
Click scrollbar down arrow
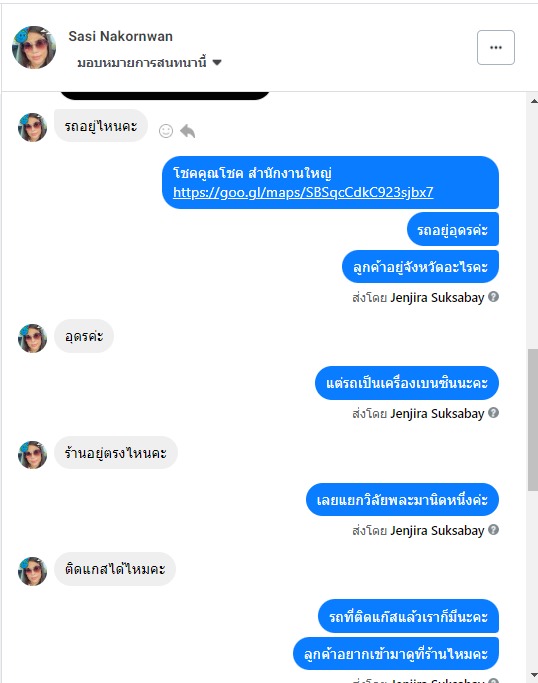pos(534,675)
